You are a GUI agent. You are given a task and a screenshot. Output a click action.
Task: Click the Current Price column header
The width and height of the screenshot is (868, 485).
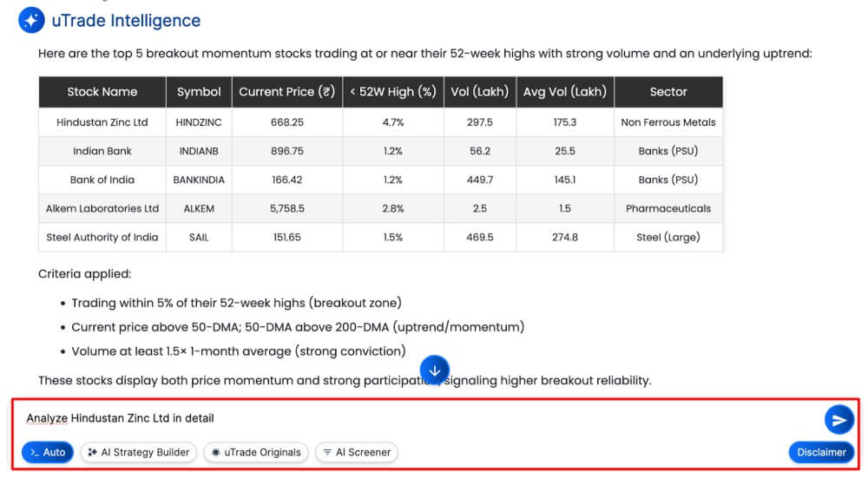287,92
